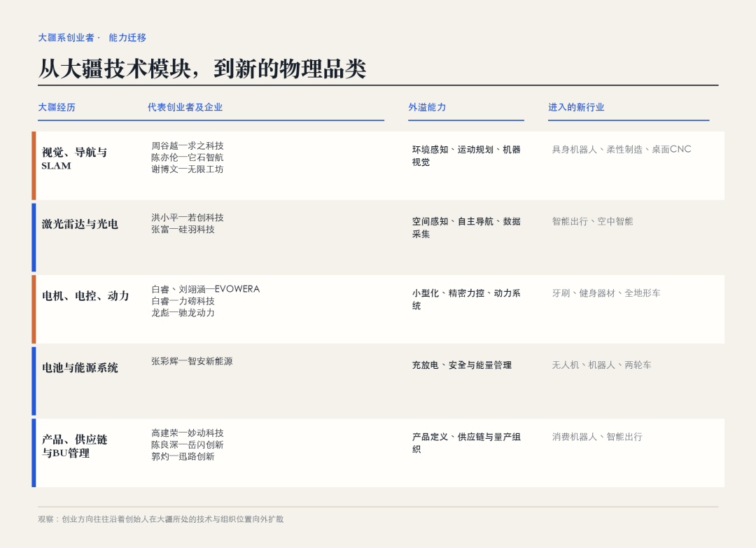Click 谢博文—无限工坊
The image size is (756, 548).
188,169
